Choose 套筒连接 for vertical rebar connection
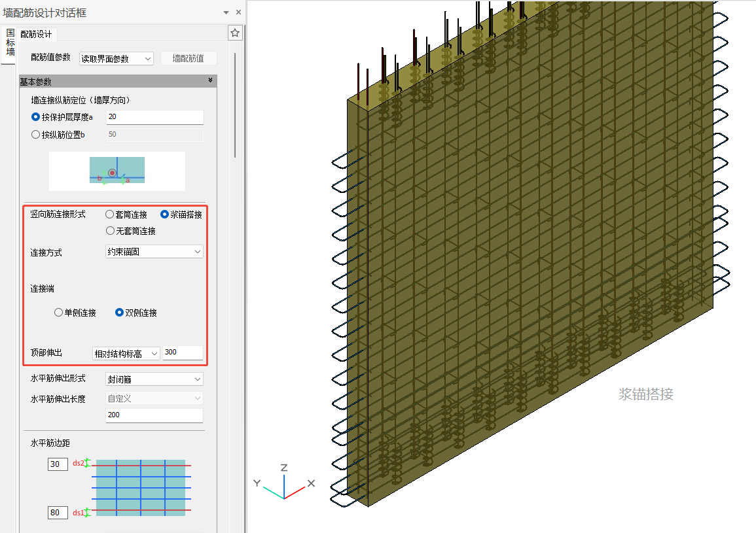The width and height of the screenshot is (756, 533). [x=110, y=215]
